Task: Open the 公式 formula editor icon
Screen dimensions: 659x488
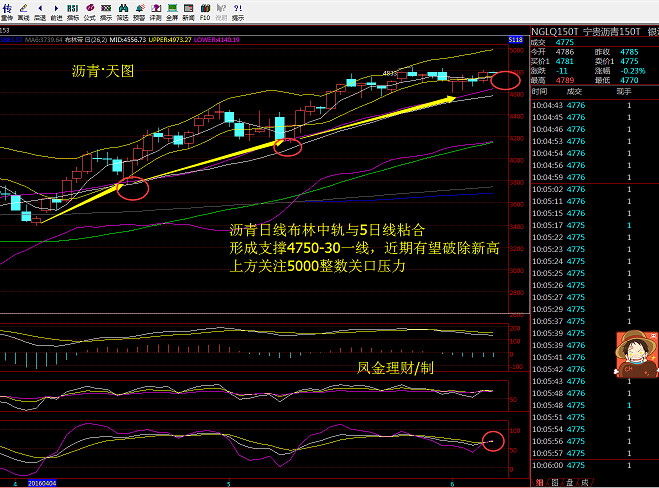Action: 90,11
